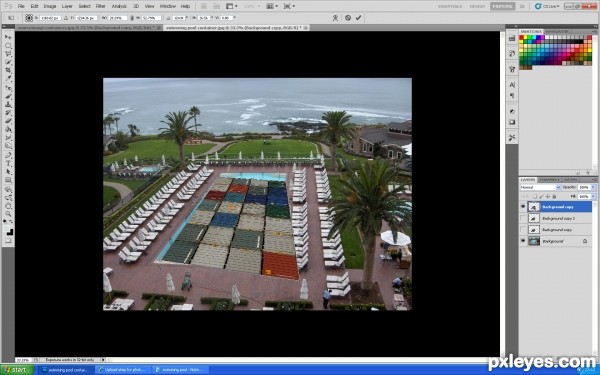Select the Background copy 2 layer thumbnail
Screen dimensions: 600x375
(x=534, y=218)
